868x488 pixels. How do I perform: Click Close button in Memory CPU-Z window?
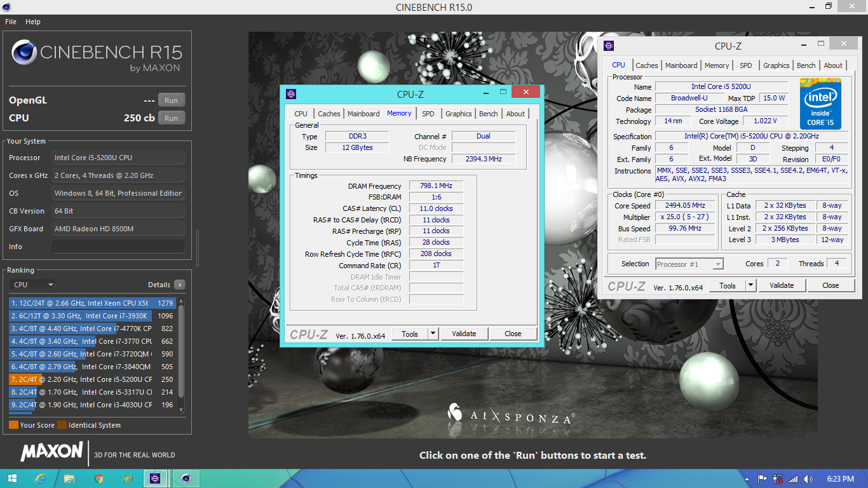513,334
